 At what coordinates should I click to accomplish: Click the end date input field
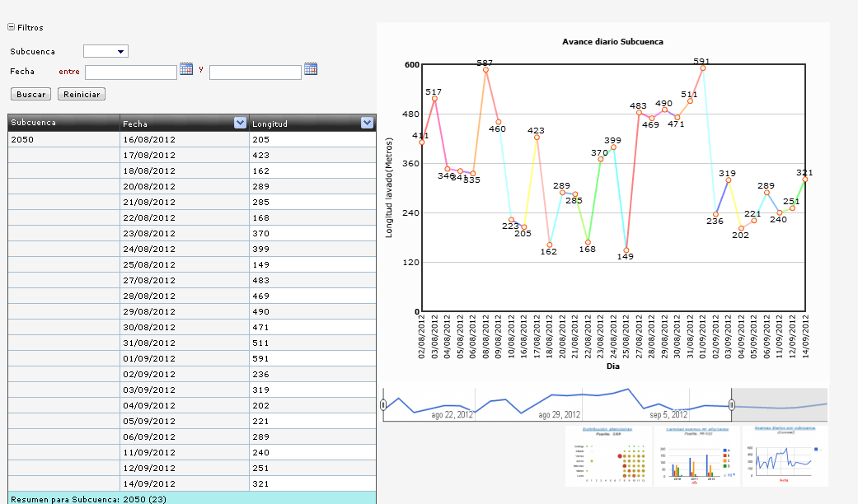(256, 72)
